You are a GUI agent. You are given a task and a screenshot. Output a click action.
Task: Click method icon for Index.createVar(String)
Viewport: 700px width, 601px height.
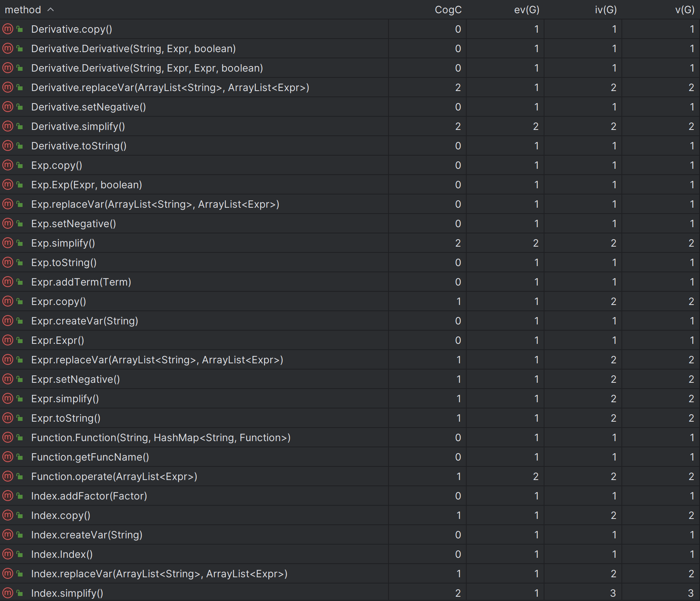(8, 534)
